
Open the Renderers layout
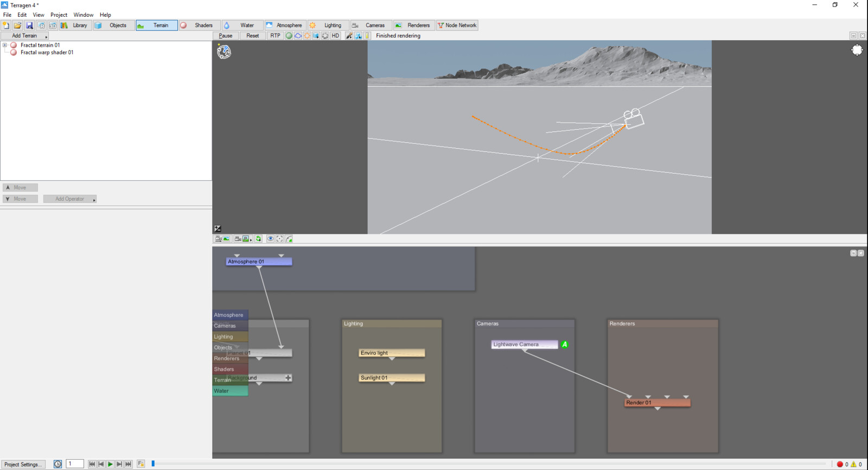pos(413,25)
